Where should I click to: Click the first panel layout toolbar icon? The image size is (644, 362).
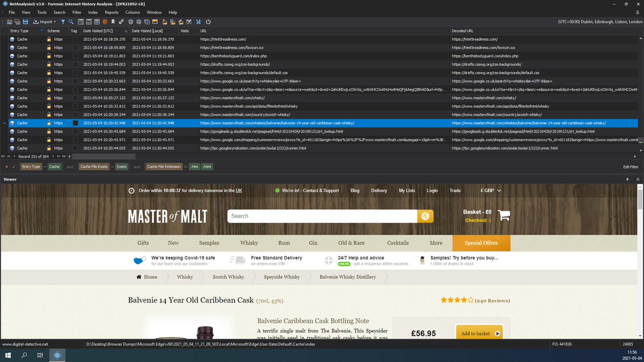(x=80, y=22)
